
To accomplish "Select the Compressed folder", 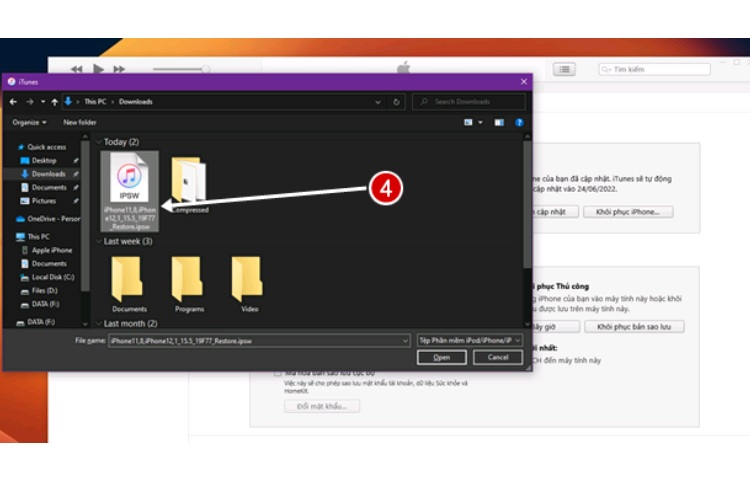I will point(189,184).
